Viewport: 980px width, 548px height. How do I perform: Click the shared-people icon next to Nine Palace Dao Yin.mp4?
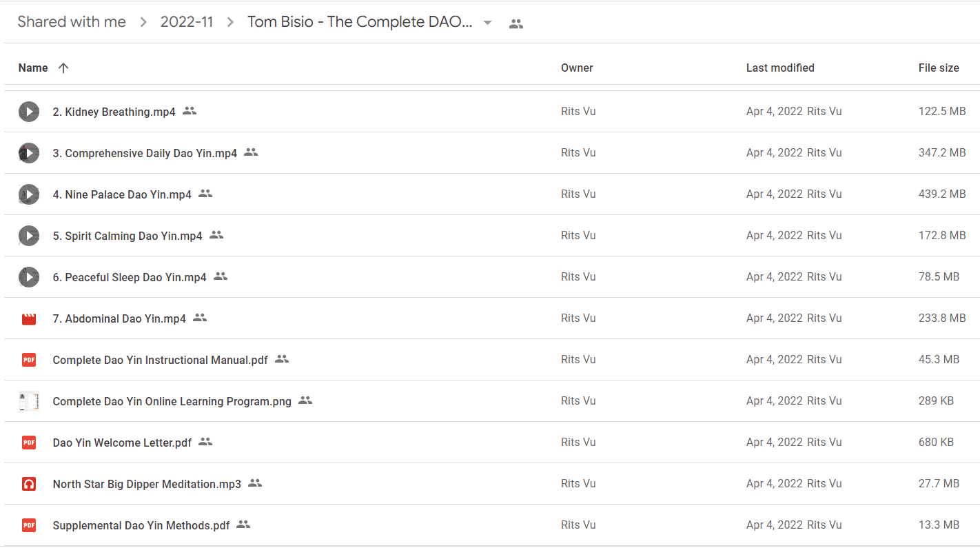[x=205, y=194]
